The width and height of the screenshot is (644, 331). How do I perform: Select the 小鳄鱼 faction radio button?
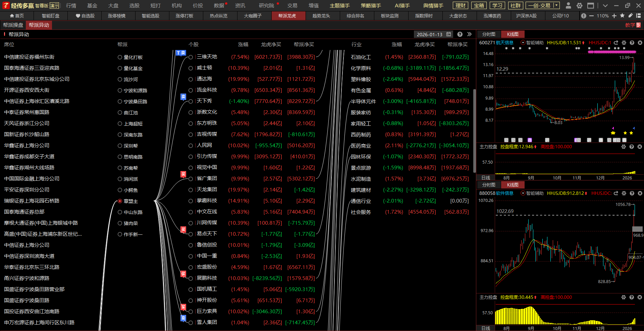coord(120,190)
